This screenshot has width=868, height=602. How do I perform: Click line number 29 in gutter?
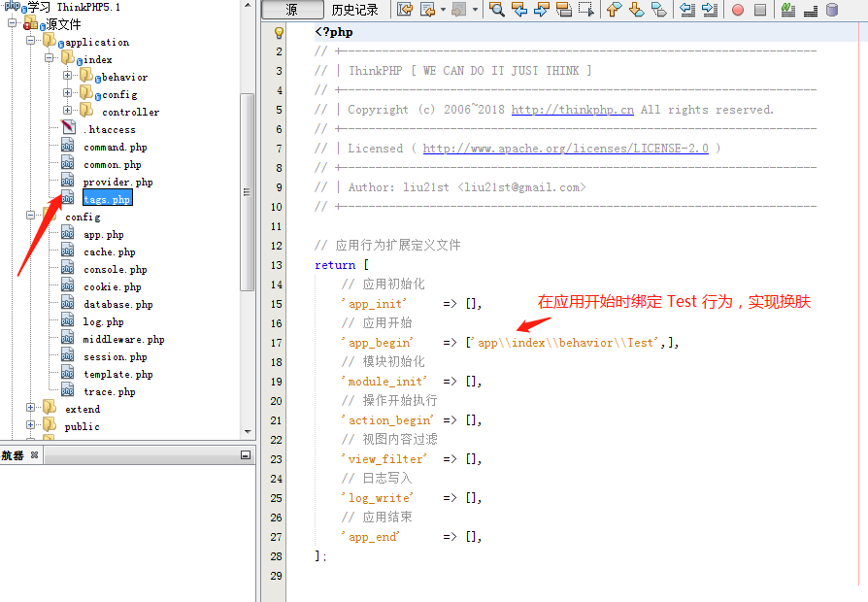277,576
